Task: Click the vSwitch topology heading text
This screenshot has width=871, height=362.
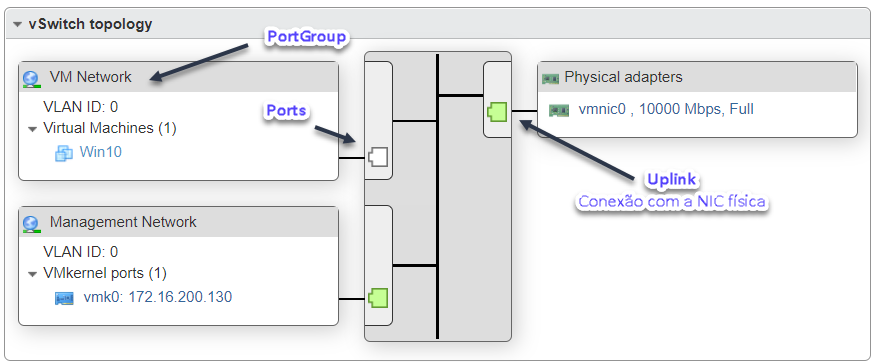Action: pos(90,24)
